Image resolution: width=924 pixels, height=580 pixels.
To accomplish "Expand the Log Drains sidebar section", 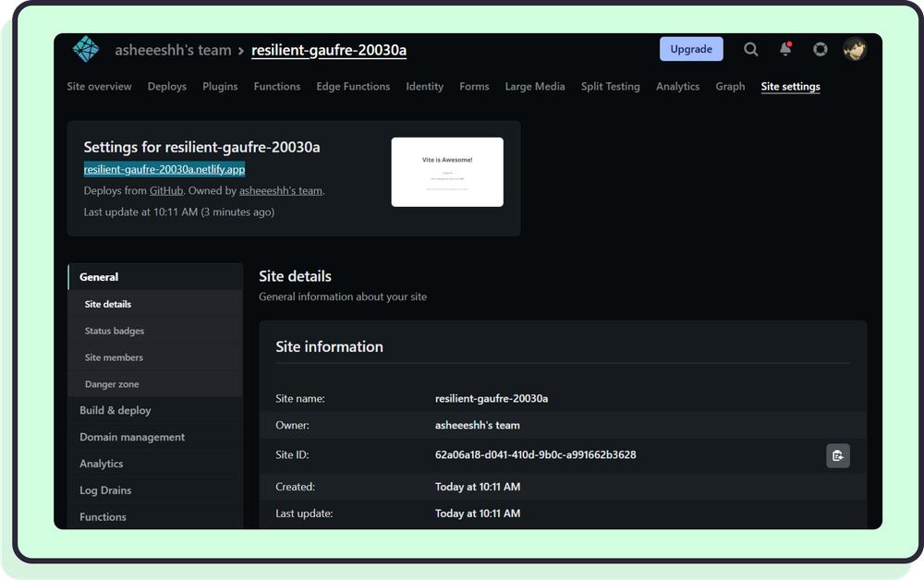I will 105,490.
